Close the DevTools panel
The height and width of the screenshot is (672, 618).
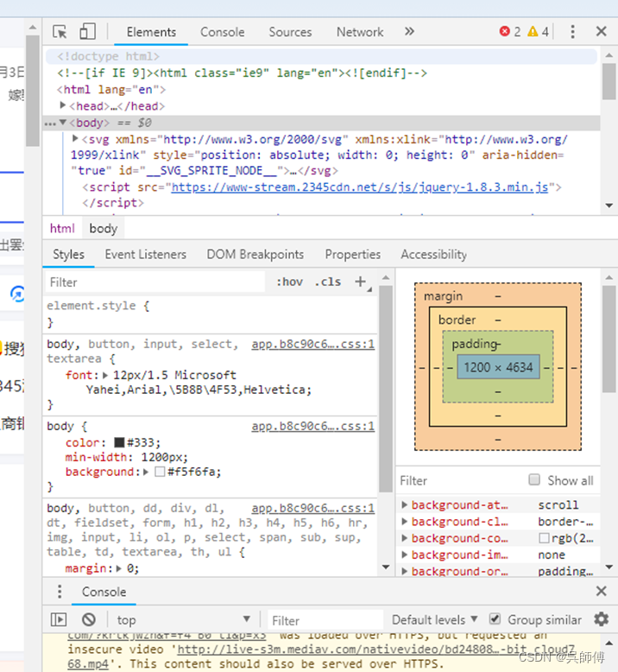point(602,31)
